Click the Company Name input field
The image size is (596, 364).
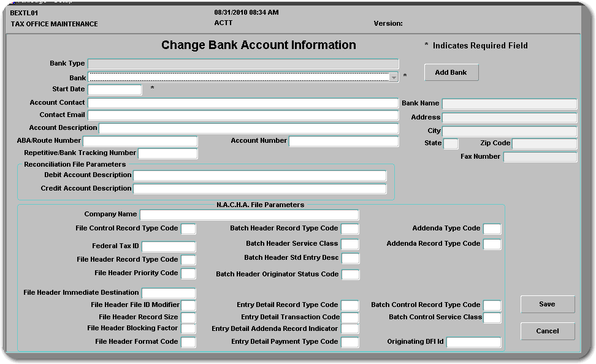[249, 215]
